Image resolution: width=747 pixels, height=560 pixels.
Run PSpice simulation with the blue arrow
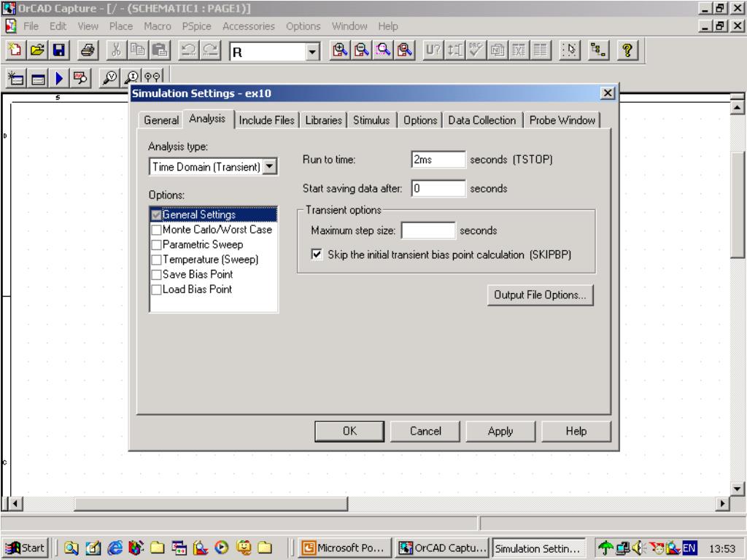point(59,77)
